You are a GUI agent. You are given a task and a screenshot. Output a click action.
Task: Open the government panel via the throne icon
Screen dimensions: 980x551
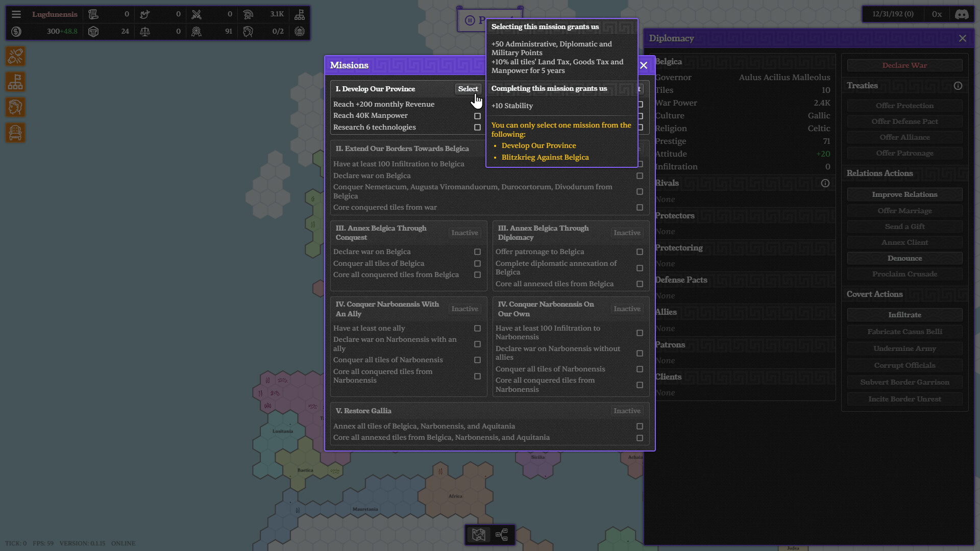click(x=15, y=133)
